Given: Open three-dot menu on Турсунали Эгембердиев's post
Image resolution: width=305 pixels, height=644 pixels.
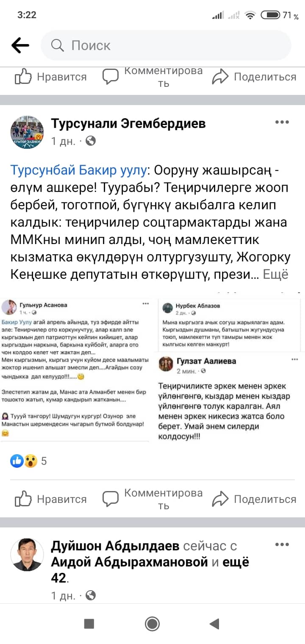Looking at the screenshot, I should click(282, 122).
